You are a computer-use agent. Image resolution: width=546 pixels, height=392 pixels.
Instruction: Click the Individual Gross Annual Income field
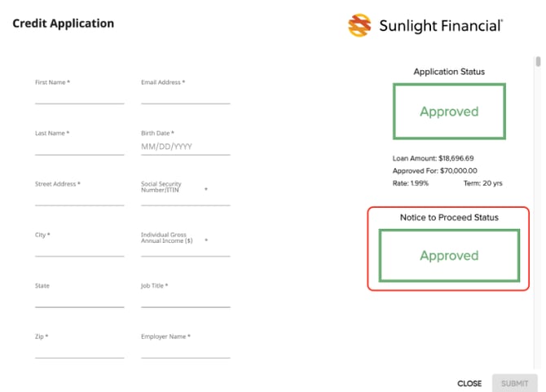coord(185,249)
